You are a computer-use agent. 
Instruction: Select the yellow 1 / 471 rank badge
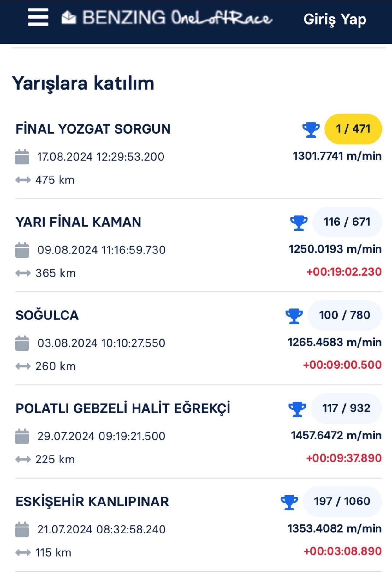[x=353, y=129]
